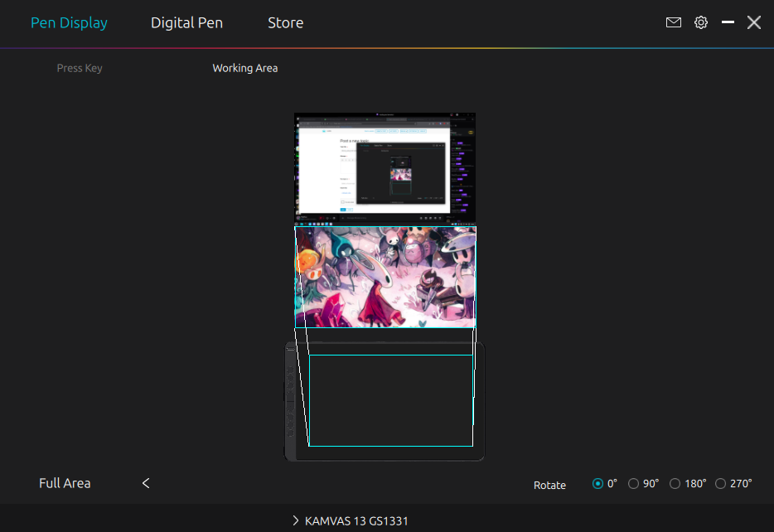Click the arrow before KAMVAS 13 GS1331
Screen dimensions: 774x532
295,520
